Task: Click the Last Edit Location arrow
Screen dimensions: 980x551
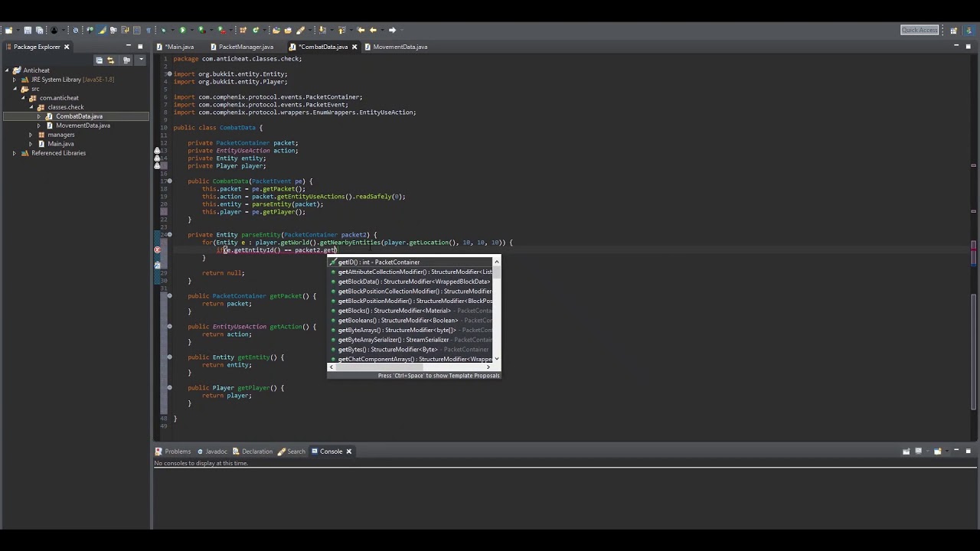Action: pyautogui.click(x=361, y=30)
